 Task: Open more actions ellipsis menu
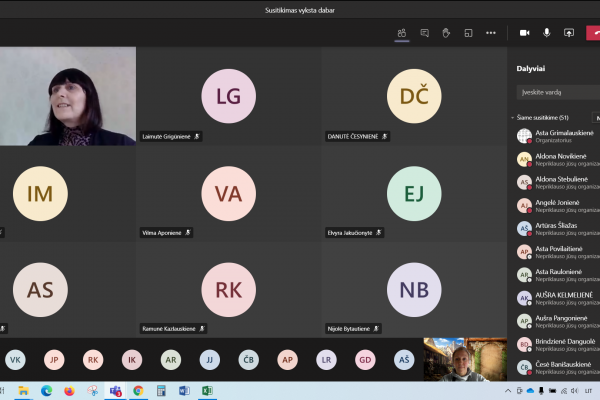click(491, 33)
